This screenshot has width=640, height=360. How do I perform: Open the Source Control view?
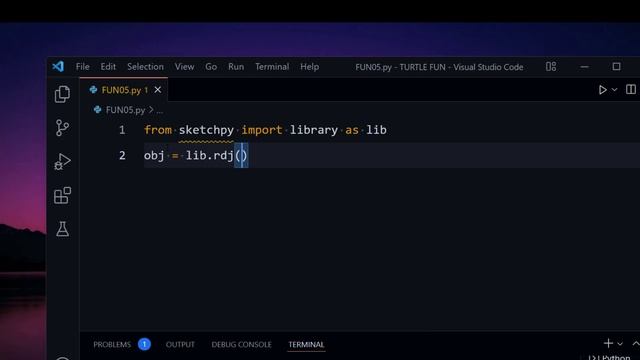click(62, 128)
